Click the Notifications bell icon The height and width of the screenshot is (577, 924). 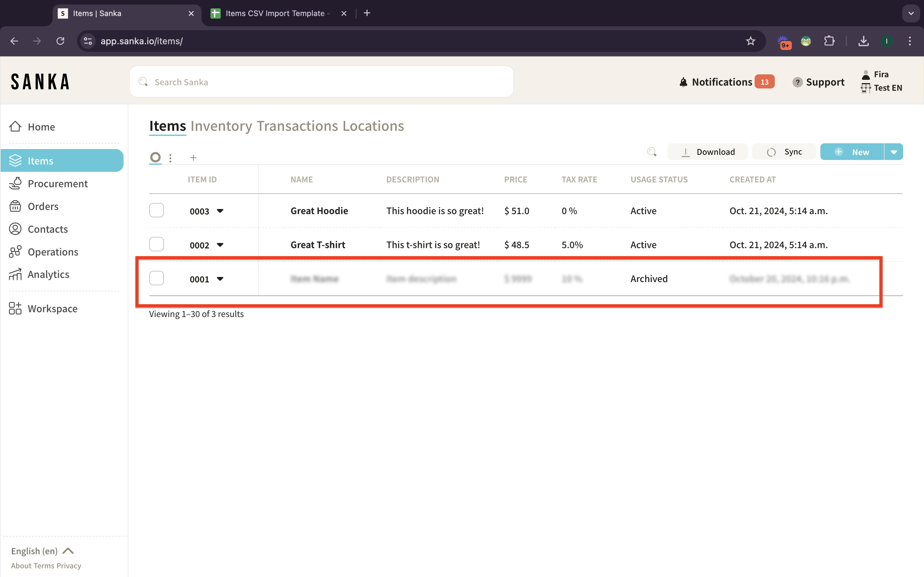683,82
